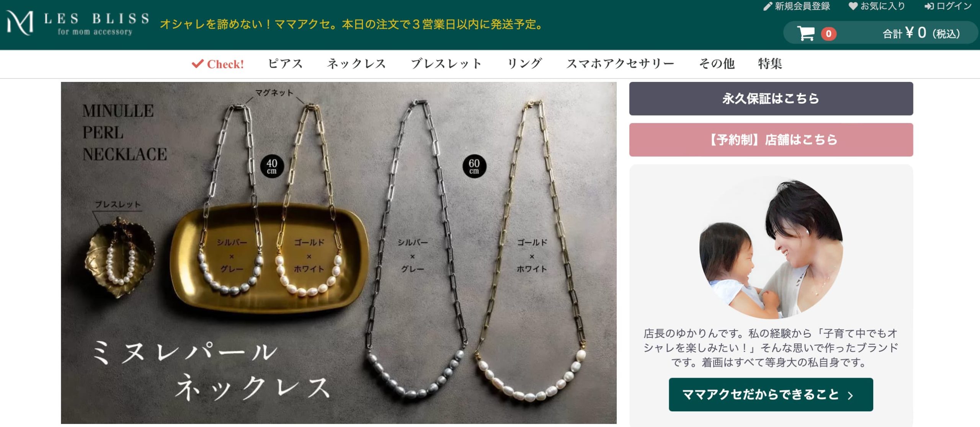980x427 pixels.
Task: Go to the リング category
Action: [524, 64]
